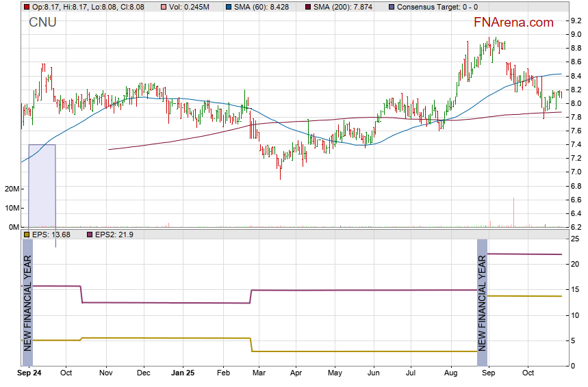The height and width of the screenshot is (387, 588).
Task: Select the NEW FINANCIAL YEAR band near August
Action: tap(482, 302)
